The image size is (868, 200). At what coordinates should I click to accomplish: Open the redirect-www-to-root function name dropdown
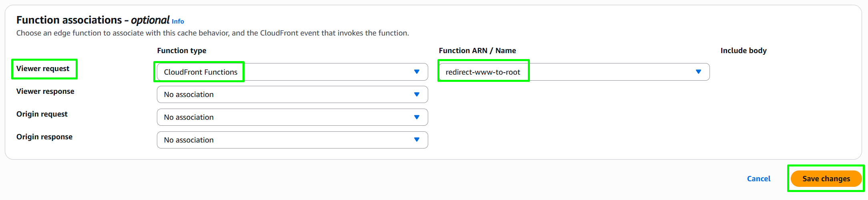pyautogui.click(x=574, y=72)
